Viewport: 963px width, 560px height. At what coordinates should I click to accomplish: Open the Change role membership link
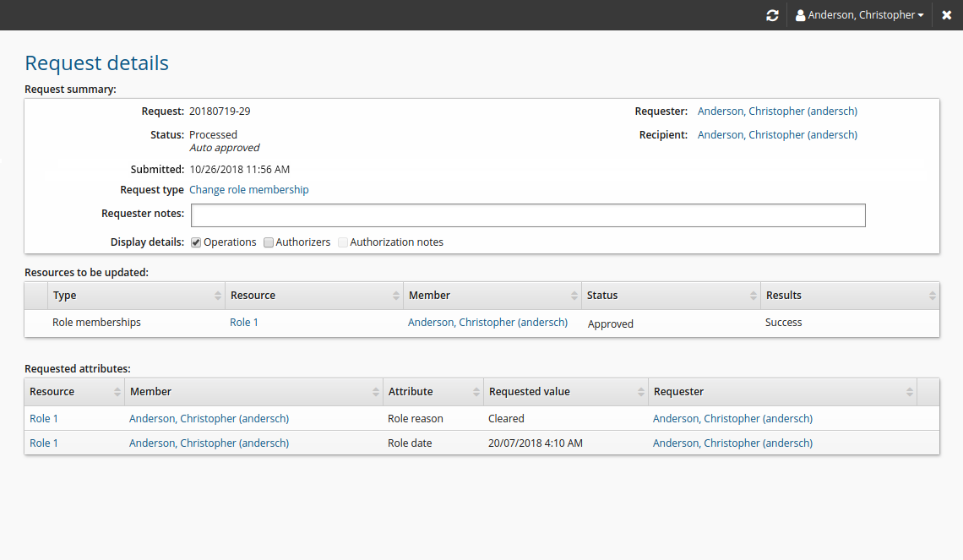(249, 190)
